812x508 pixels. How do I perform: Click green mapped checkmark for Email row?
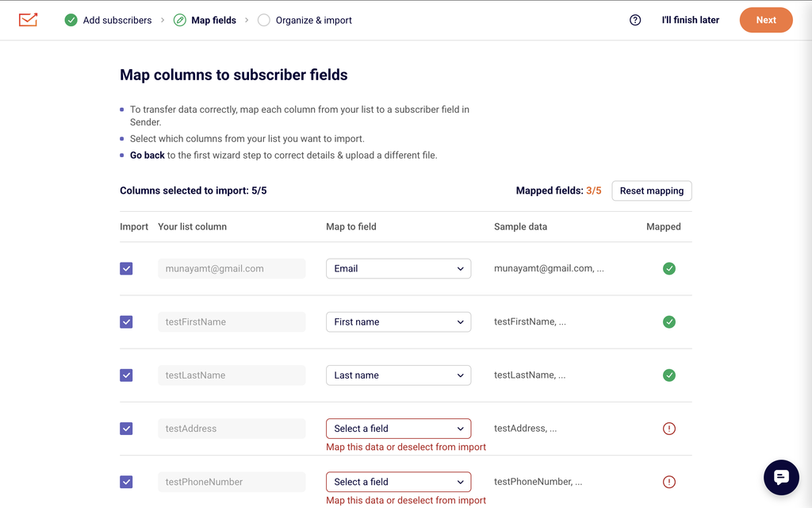click(669, 268)
